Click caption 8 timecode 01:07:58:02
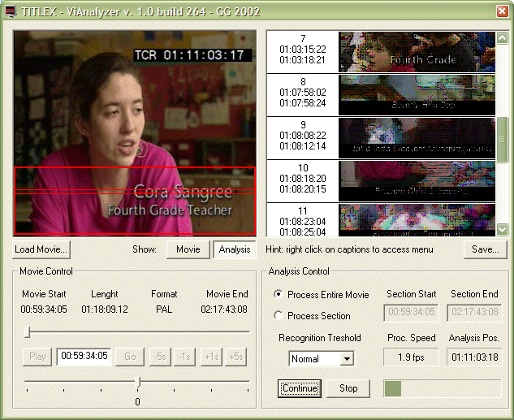This screenshot has height=420, width=514. click(303, 93)
